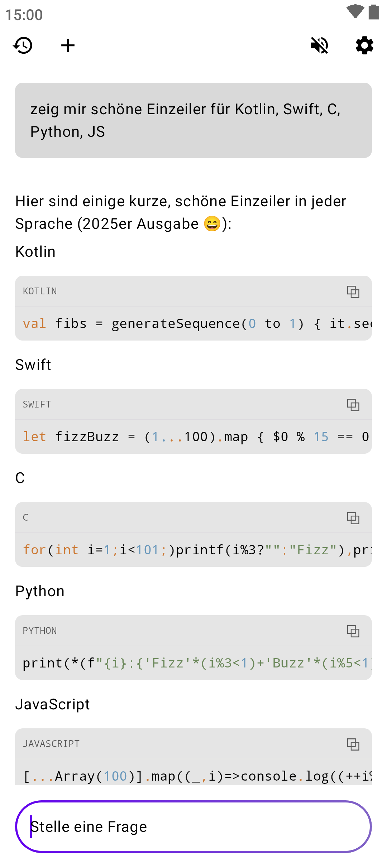Tap the Wi-Fi status bar icon
Screen dimensions: 387x868
coord(355,11)
